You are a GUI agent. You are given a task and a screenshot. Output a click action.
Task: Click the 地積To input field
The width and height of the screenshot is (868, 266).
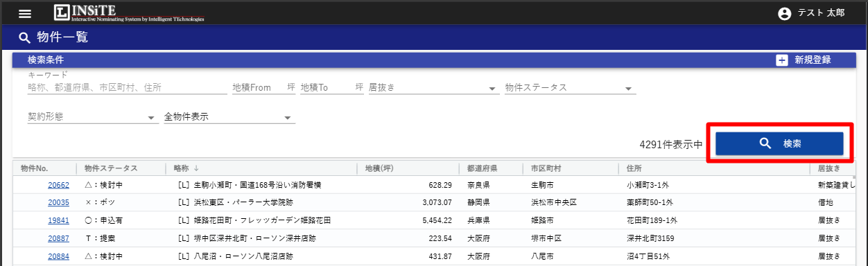(332, 87)
